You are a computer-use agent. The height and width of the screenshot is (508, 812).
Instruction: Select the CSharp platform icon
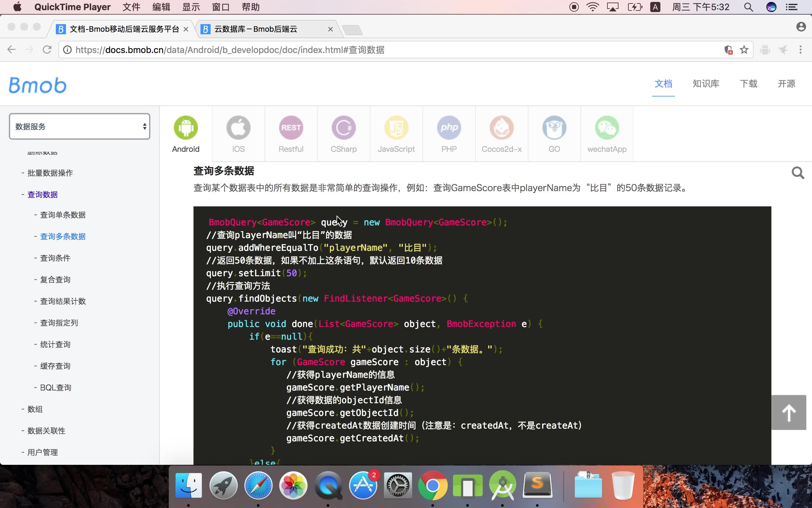(x=344, y=128)
